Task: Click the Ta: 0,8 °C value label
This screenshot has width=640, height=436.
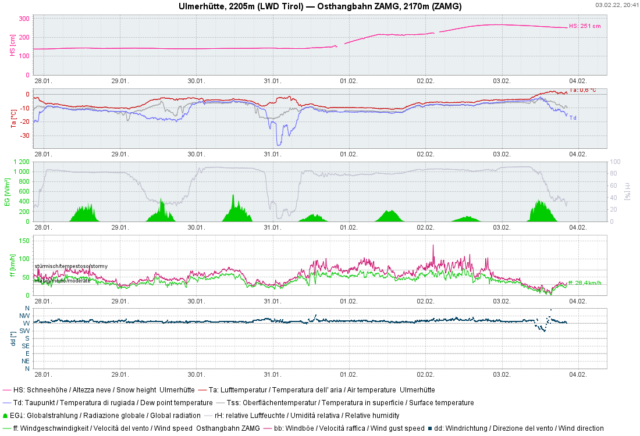Action: 582,90
